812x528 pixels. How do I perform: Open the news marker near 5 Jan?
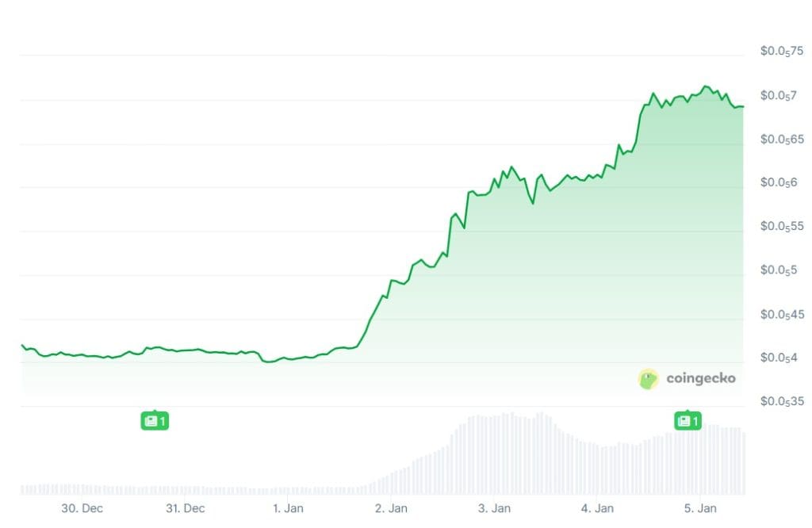(x=687, y=421)
